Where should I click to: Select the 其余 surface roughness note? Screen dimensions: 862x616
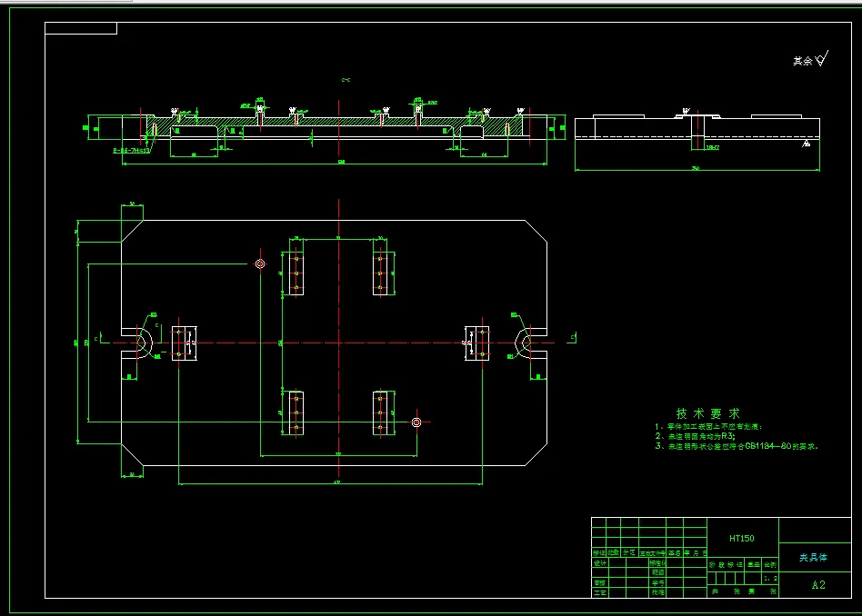click(810, 59)
